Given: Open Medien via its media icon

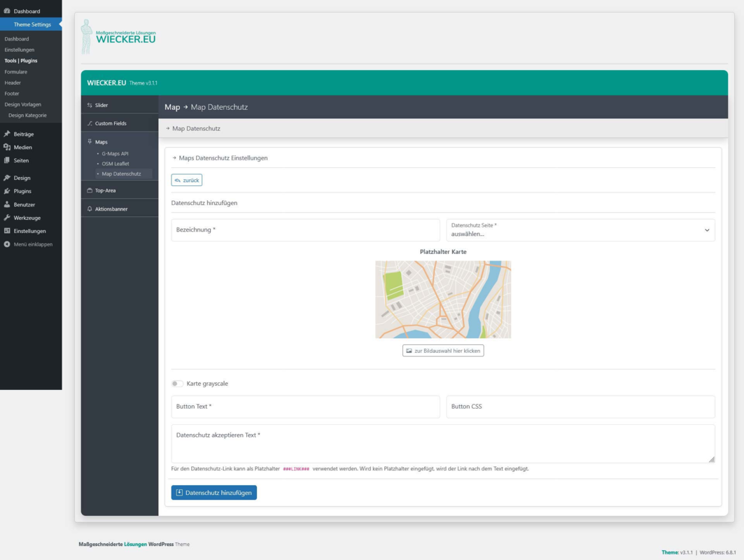Looking at the screenshot, I should coord(7,147).
